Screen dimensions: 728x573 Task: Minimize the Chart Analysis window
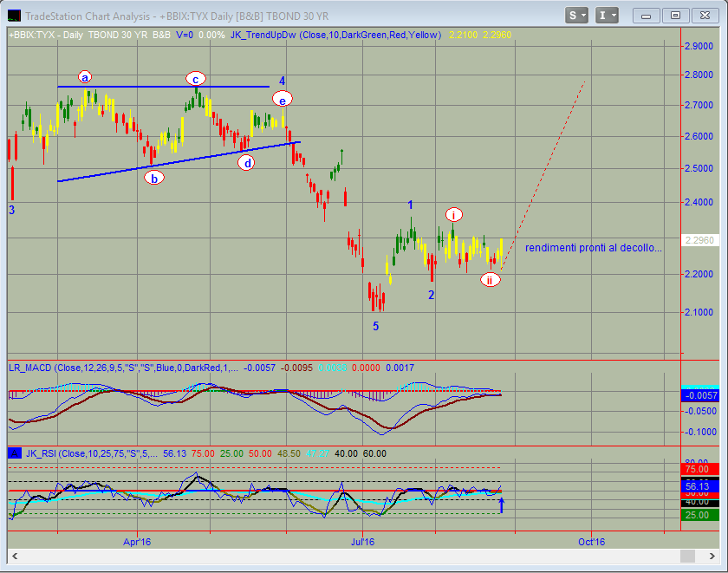(x=646, y=16)
